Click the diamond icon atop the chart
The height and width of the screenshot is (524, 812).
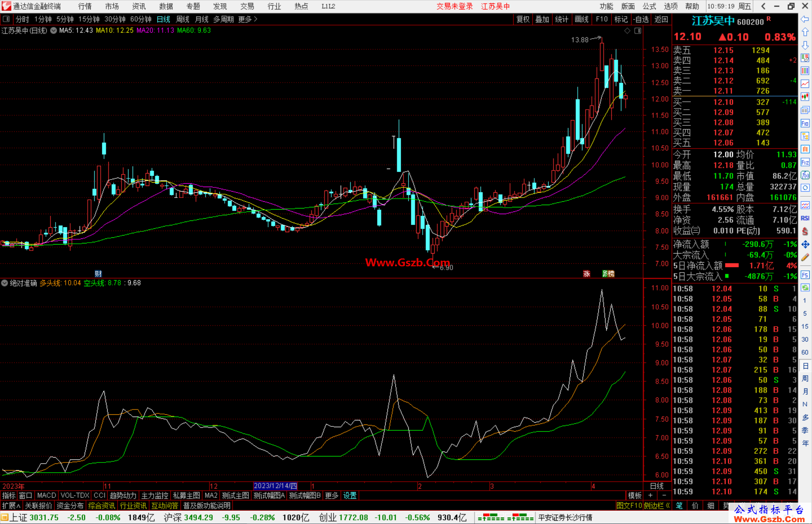pos(627,31)
